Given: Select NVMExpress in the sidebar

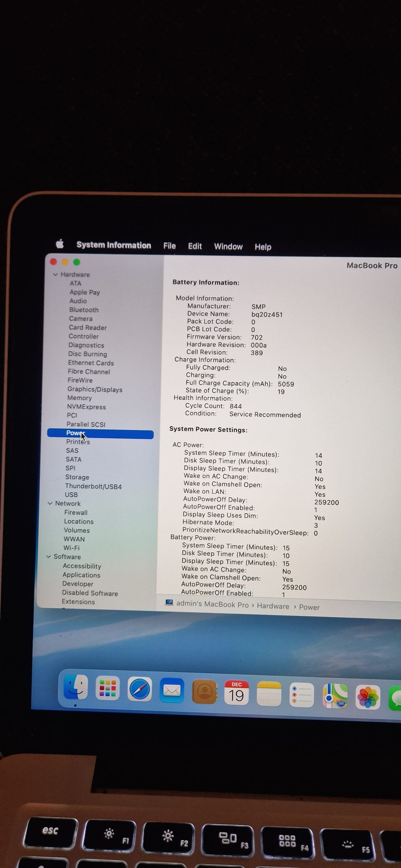Looking at the screenshot, I should 86,407.
